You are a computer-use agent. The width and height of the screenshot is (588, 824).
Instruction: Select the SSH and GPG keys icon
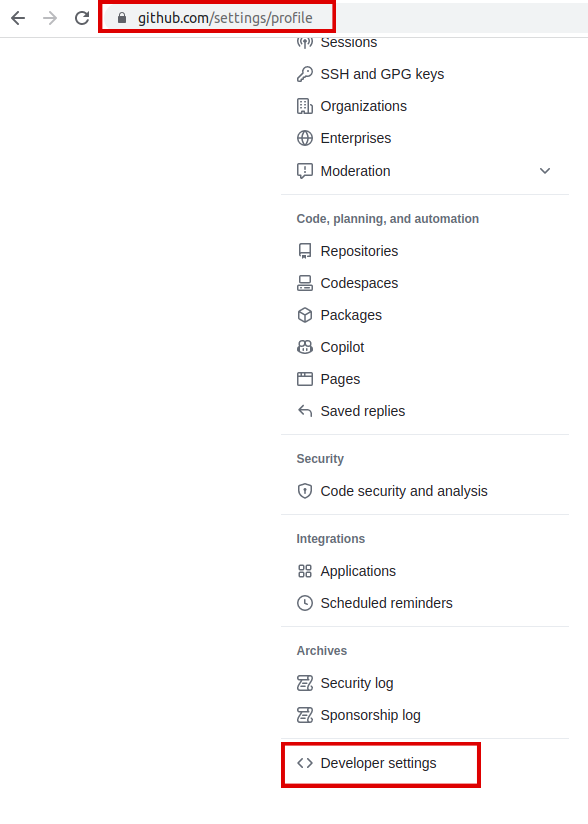[304, 74]
